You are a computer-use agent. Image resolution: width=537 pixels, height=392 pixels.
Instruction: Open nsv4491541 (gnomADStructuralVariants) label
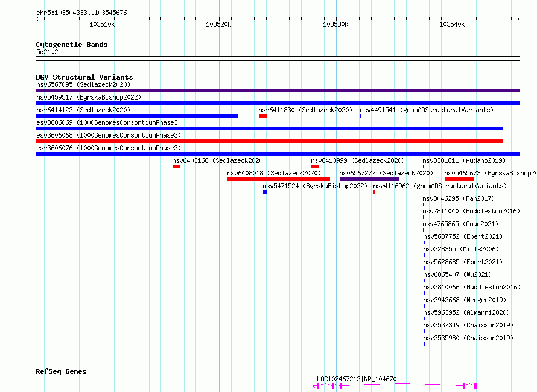pos(427,110)
